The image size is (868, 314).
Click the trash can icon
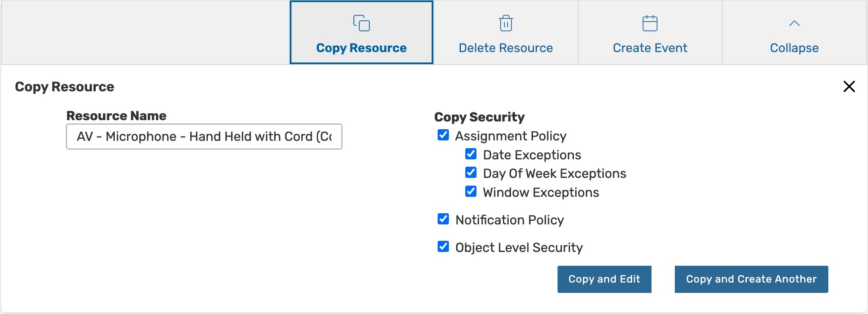pyautogui.click(x=506, y=23)
